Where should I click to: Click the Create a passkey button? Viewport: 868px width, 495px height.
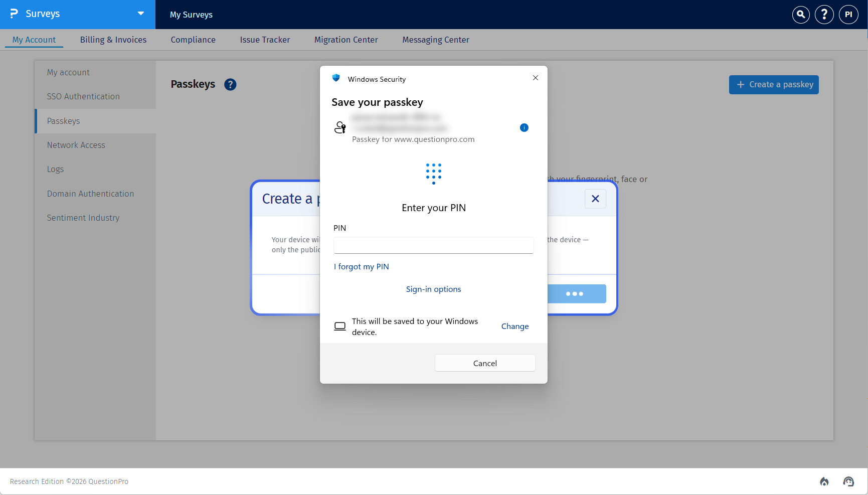coord(774,85)
